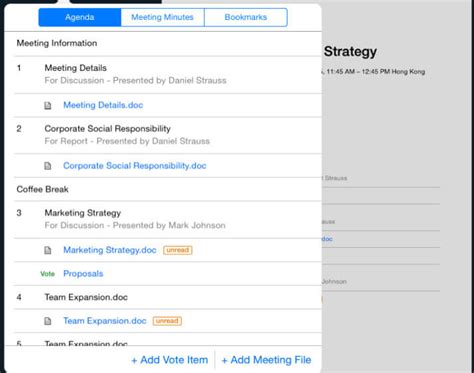This screenshot has width=474, height=373.
Task: Click document icon beside Marketing Strategy.doc
Action: tap(48, 250)
